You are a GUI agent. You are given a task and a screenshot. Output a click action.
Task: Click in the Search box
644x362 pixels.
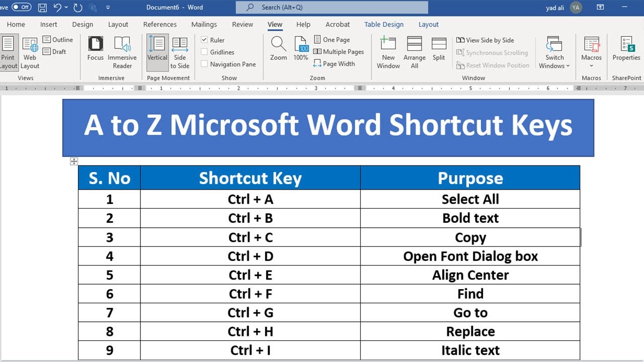click(332, 8)
